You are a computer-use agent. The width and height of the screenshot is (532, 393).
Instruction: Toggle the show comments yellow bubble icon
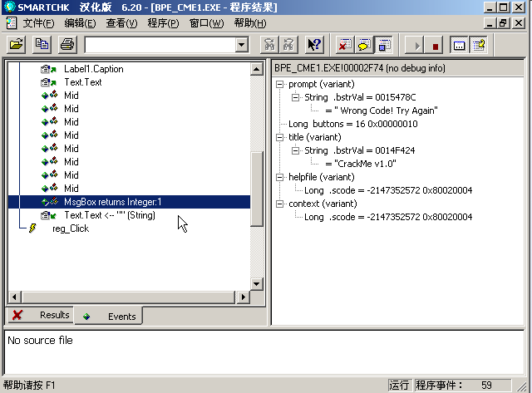(x=364, y=45)
